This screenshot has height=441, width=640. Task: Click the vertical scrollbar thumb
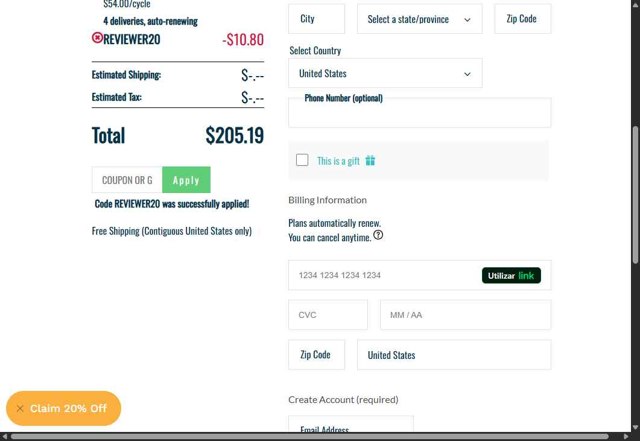coord(635,195)
